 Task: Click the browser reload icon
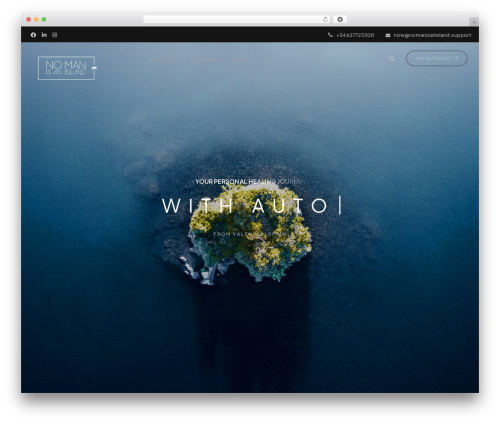(x=325, y=19)
